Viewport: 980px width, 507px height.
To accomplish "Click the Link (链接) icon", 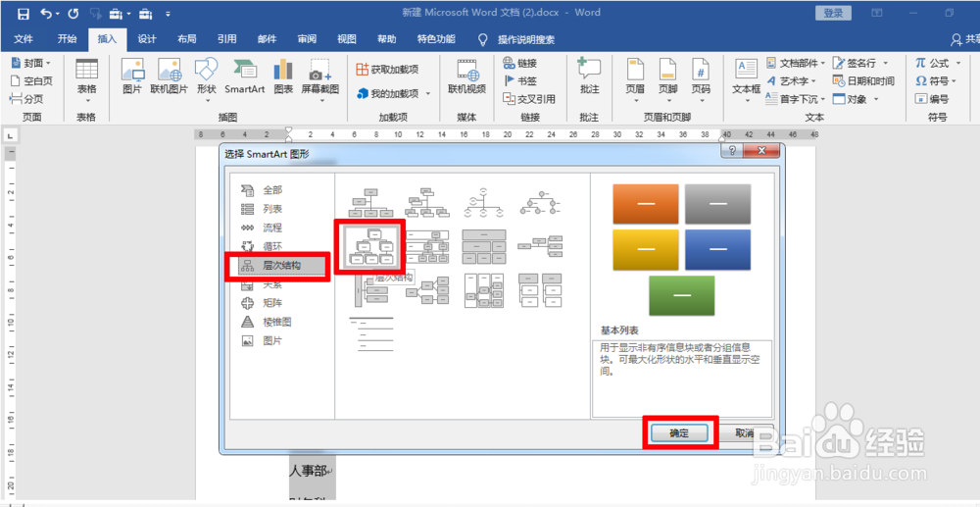I will (x=520, y=63).
